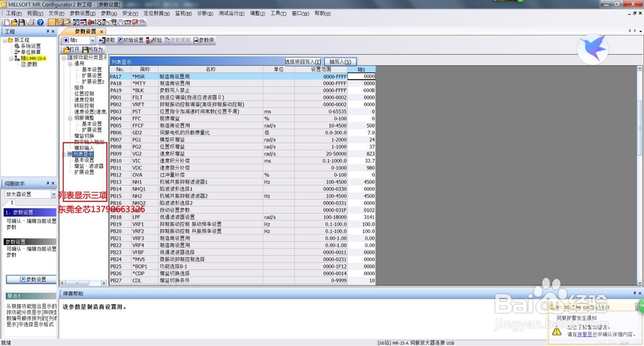This screenshot has height=346, width=644.
Task: Collapse the 按功能分类显示 tree node
Action: (x=64, y=58)
